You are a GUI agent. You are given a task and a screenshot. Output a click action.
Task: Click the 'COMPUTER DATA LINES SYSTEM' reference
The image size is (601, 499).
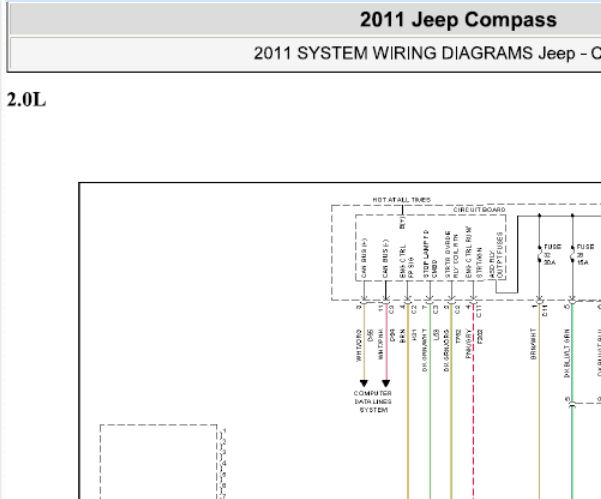point(373,402)
